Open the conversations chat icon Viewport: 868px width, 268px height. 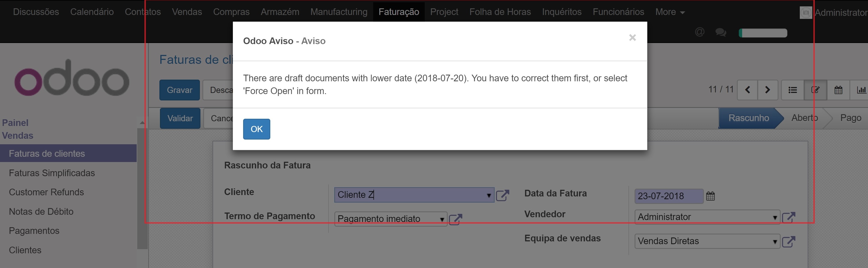tap(721, 32)
